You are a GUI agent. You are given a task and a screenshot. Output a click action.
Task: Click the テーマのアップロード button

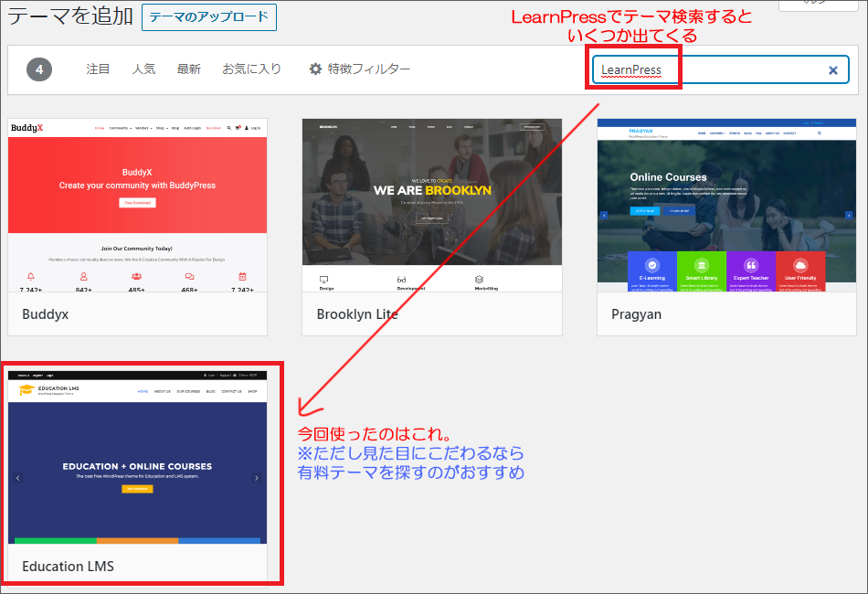208,17
